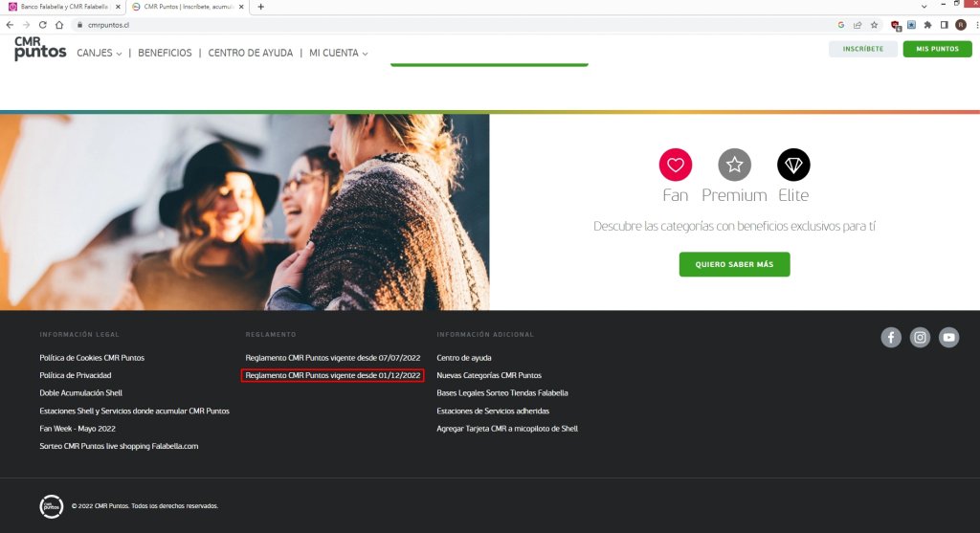Click the Premium category label
This screenshot has width=980, height=533.
[734, 195]
